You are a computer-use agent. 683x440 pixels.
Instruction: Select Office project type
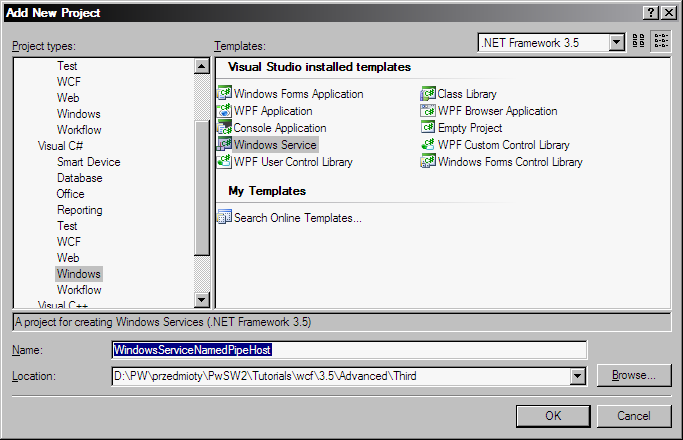pos(71,194)
